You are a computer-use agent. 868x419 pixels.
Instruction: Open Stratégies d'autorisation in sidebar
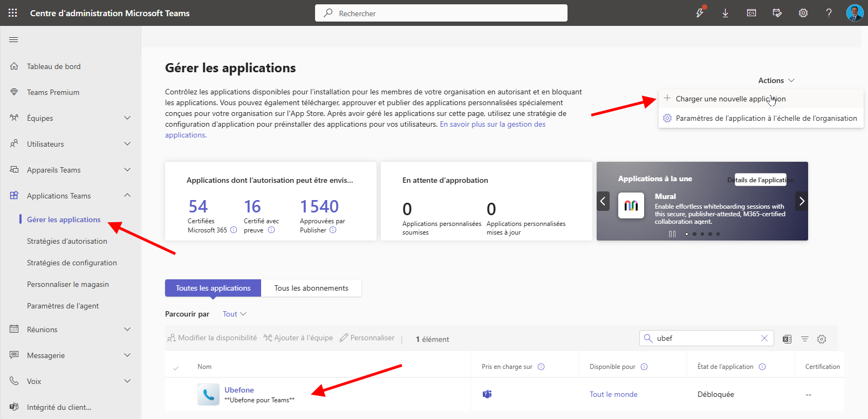coord(67,241)
